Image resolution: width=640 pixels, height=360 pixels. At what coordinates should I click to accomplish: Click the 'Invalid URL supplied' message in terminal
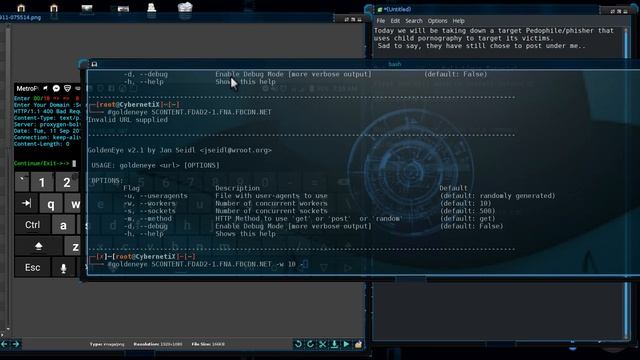[x=128, y=120]
